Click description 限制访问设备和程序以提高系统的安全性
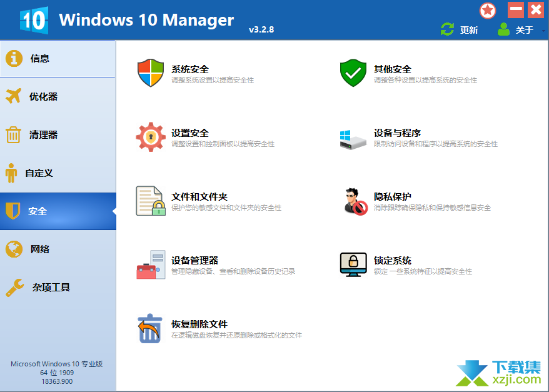 coord(436,144)
